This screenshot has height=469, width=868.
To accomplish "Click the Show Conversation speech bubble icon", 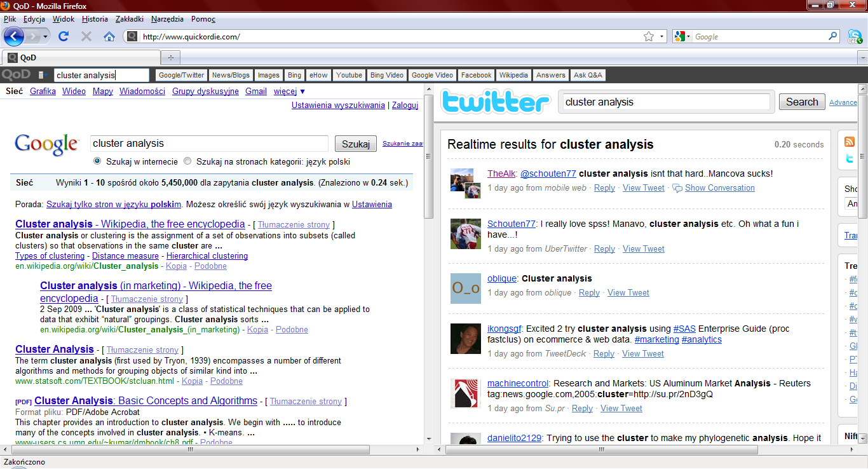I will pos(677,188).
